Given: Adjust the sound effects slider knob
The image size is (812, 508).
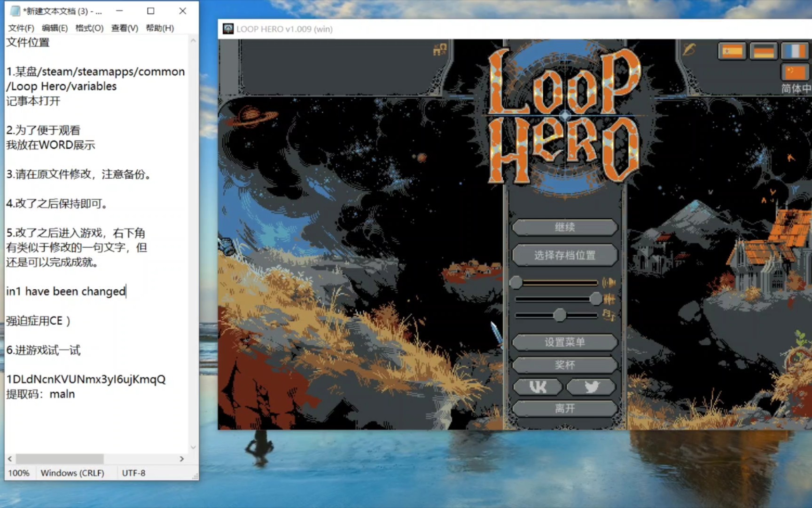Looking at the screenshot, I should click(596, 298).
